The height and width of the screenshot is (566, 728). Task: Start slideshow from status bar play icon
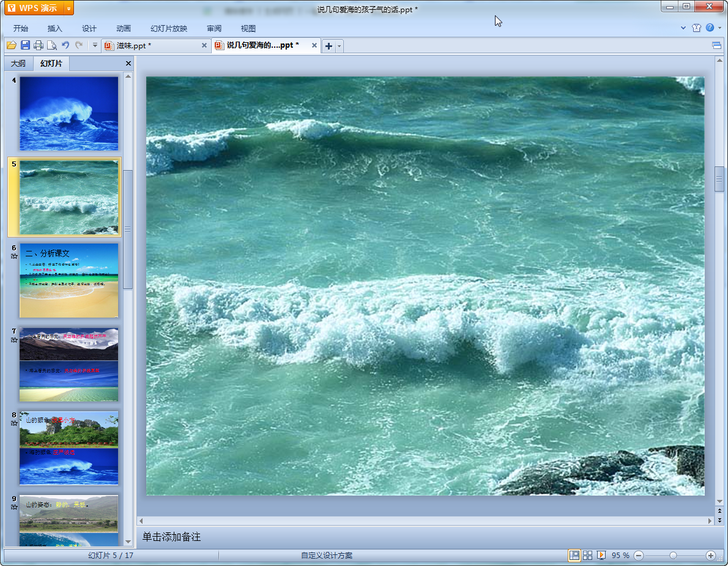601,555
